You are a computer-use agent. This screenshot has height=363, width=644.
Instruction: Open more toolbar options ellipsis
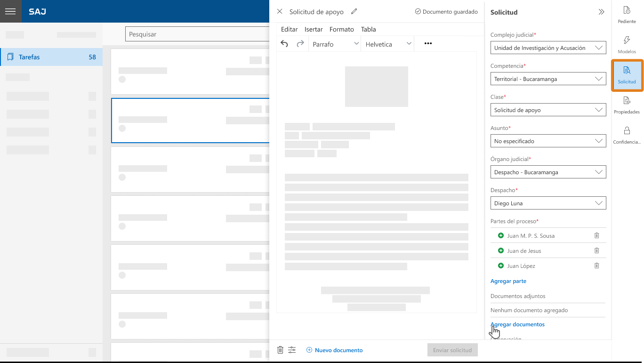428,43
